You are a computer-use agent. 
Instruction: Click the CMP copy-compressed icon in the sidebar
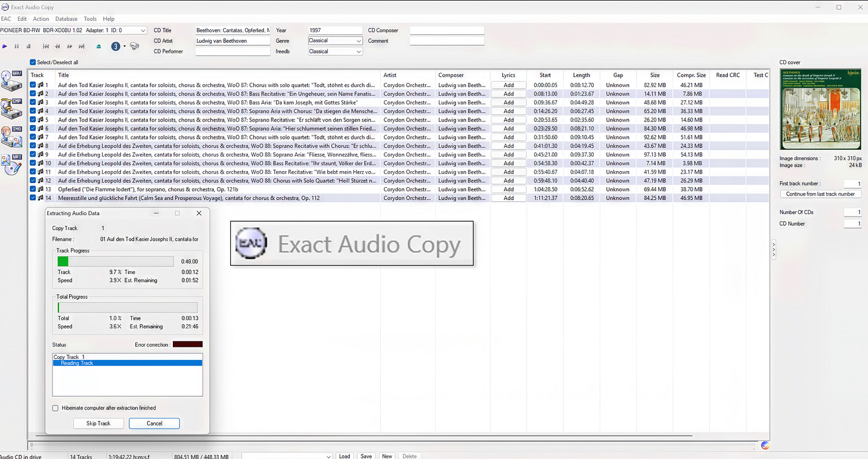(12, 108)
